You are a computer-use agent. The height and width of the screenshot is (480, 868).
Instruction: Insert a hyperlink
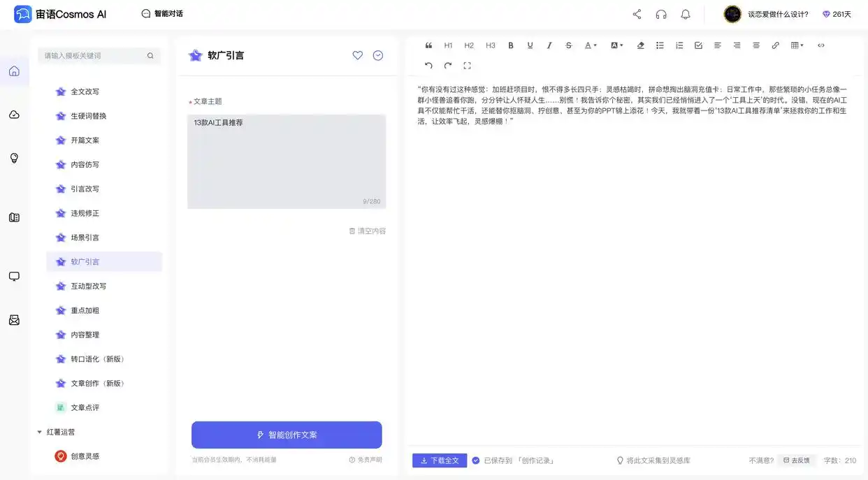(x=775, y=45)
